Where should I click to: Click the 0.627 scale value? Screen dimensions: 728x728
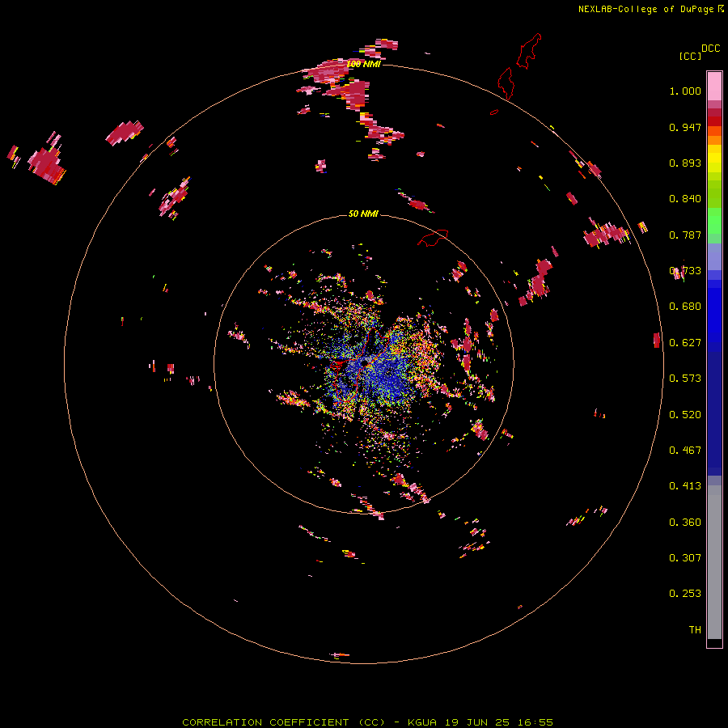pyautogui.click(x=685, y=343)
